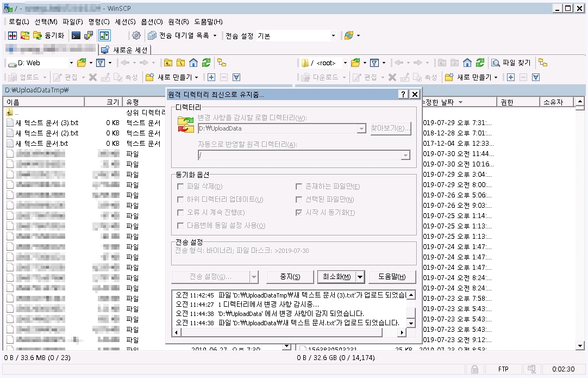Go to local root directory icon
Screen dimensions: 588x378
pos(181,63)
